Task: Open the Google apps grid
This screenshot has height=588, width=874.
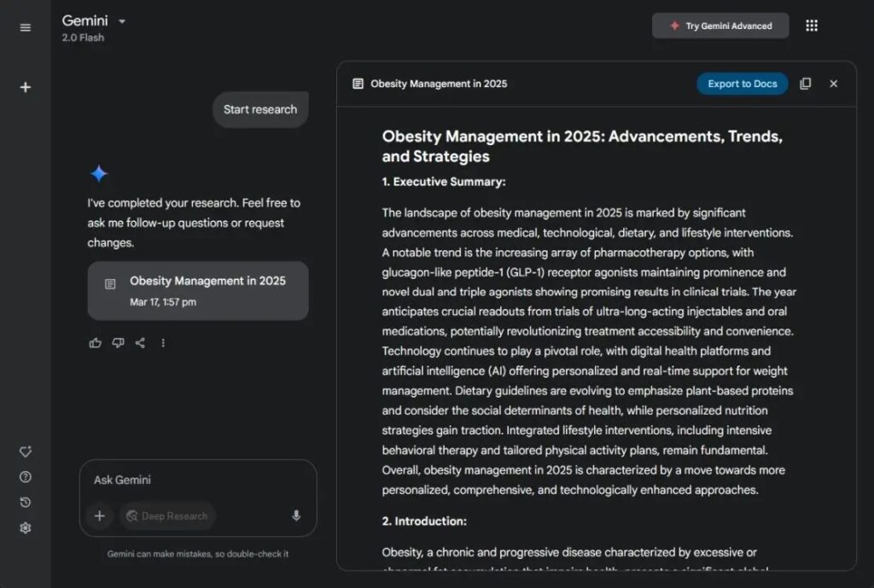Action: 812,25
